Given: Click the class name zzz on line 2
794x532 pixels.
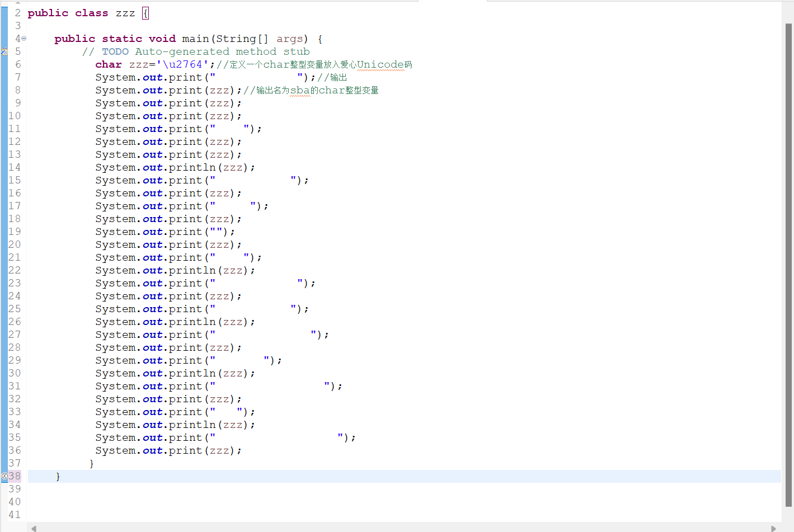Looking at the screenshot, I should (x=125, y=13).
